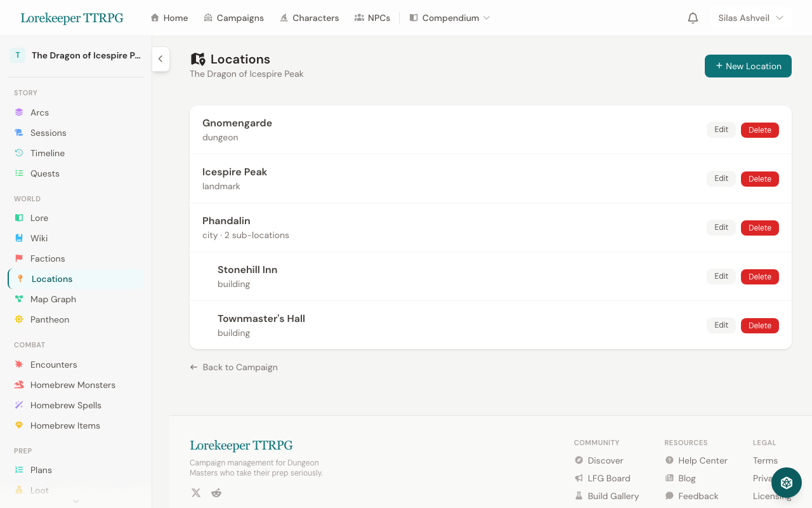Click the New Location button

point(748,66)
